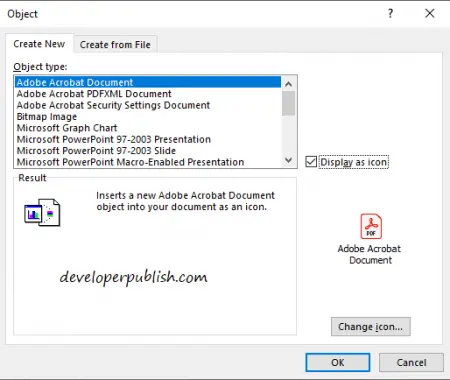The height and width of the screenshot is (380, 450).
Task: Click the Adobe Acrobat PDF icon preview
Action: [371, 226]
